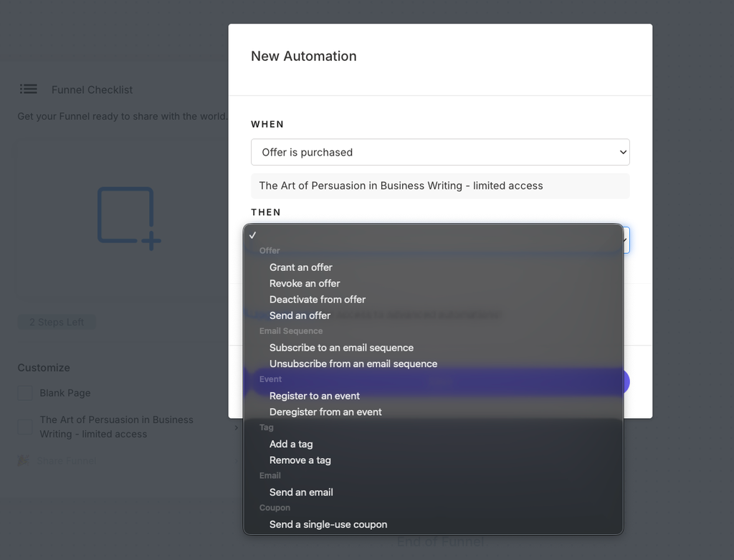Click the add-page square plus icon
734x560 pixels.
coord(129,218)
